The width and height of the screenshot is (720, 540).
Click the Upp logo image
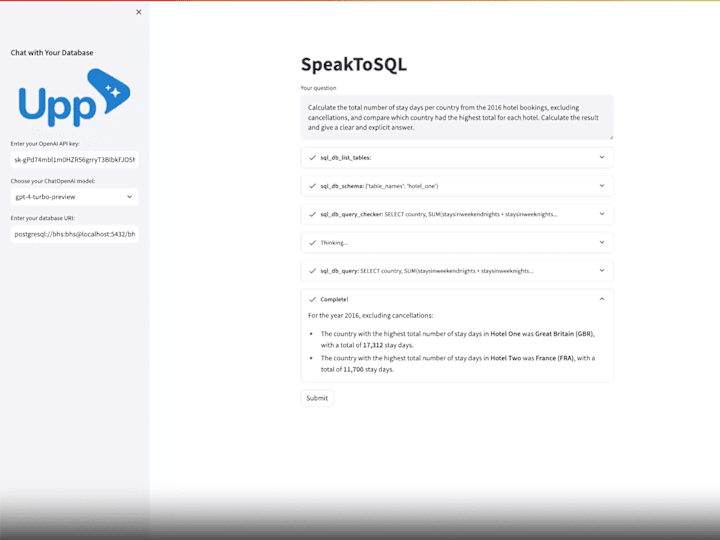coord(74,98)
